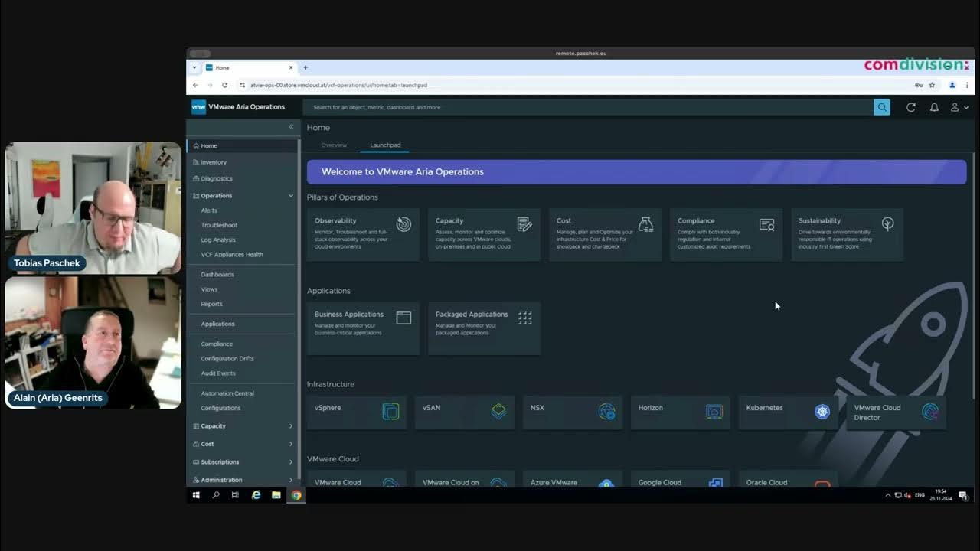Screen dimensions: 980x551
Task: Open the Windows Start button
Action: [x=196, y=495]
